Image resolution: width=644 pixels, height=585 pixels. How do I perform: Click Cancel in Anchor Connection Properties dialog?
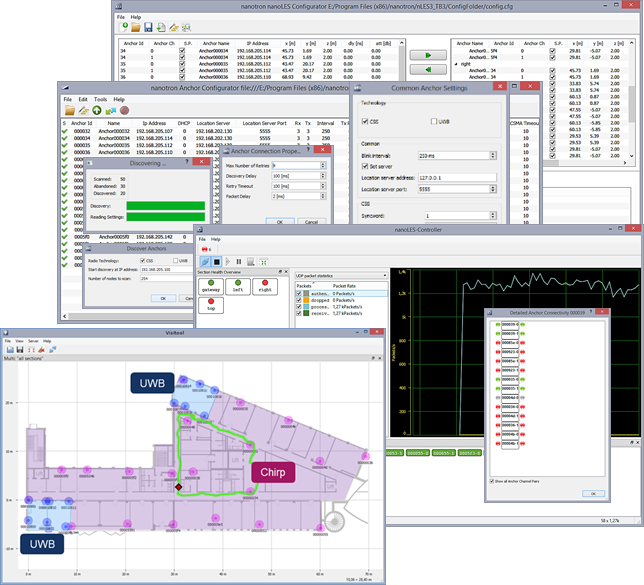pyautogui.click(x=311, y=221)
